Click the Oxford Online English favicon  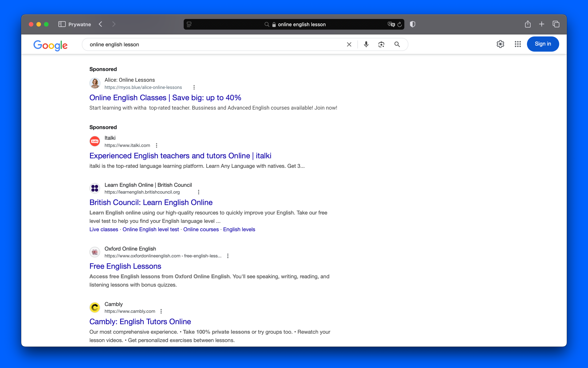pyautogui.click(x=95, y=252)
